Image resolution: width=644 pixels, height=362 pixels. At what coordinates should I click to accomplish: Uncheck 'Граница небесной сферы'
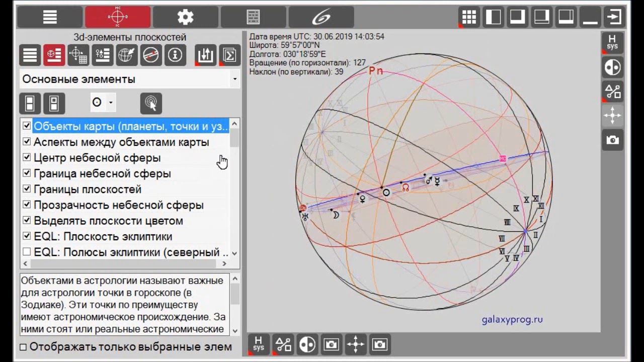[27, 173]
